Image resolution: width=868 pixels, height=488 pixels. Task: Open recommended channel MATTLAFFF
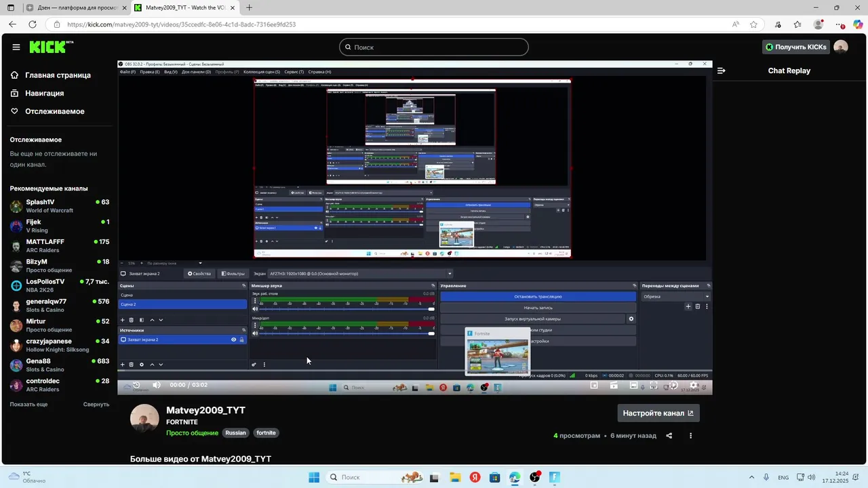(x=60, y=246)
